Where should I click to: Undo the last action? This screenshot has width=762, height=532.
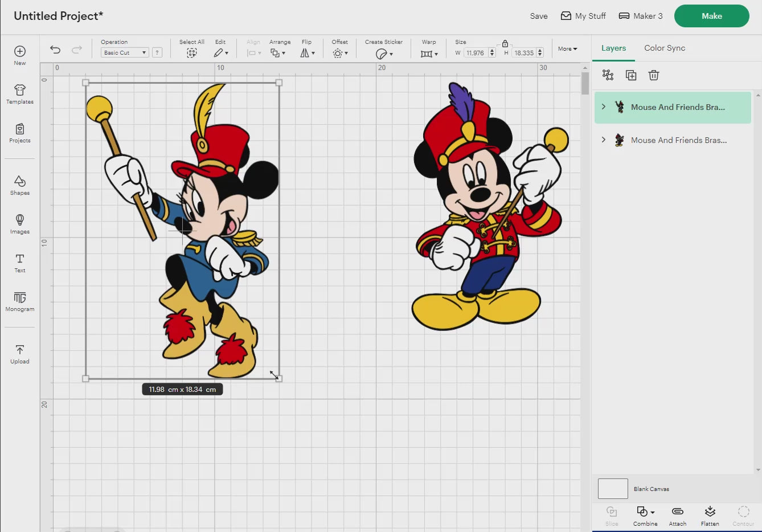coord(55,50)
